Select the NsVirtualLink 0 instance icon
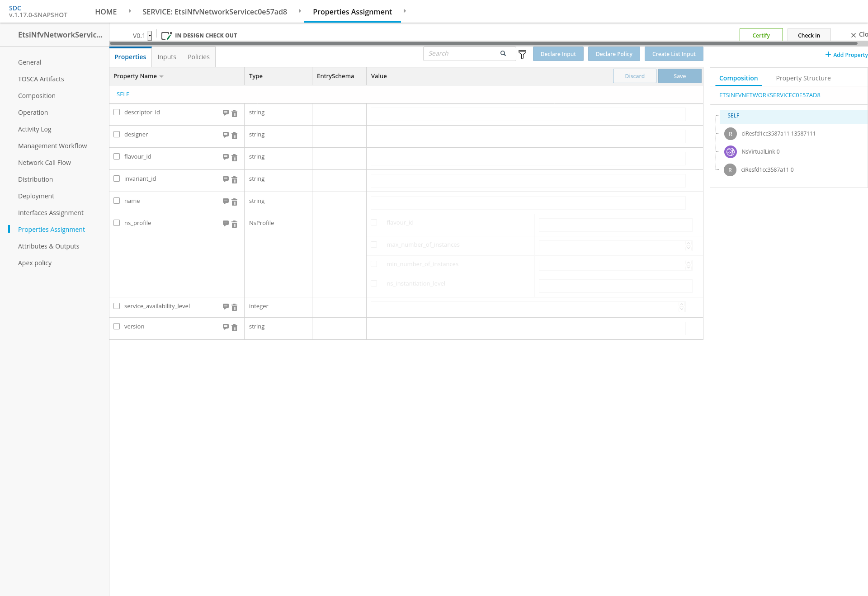Image resolution: width=868 pixels, height=596 pixels. (x=730, y=152)
